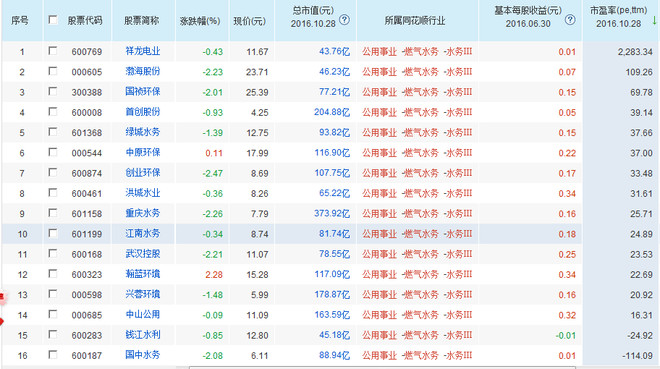Sort by 基本每股收益(元) column header

click(528, 11)
